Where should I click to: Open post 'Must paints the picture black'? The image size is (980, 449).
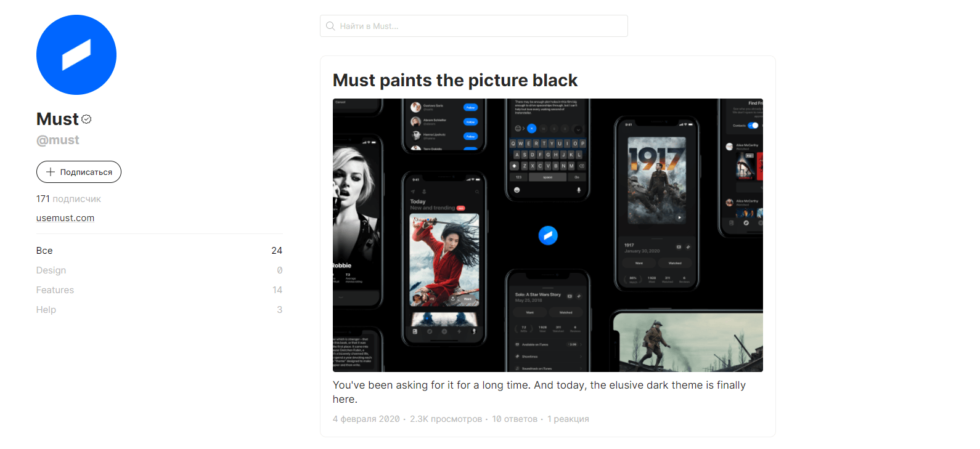click(455, 81)
